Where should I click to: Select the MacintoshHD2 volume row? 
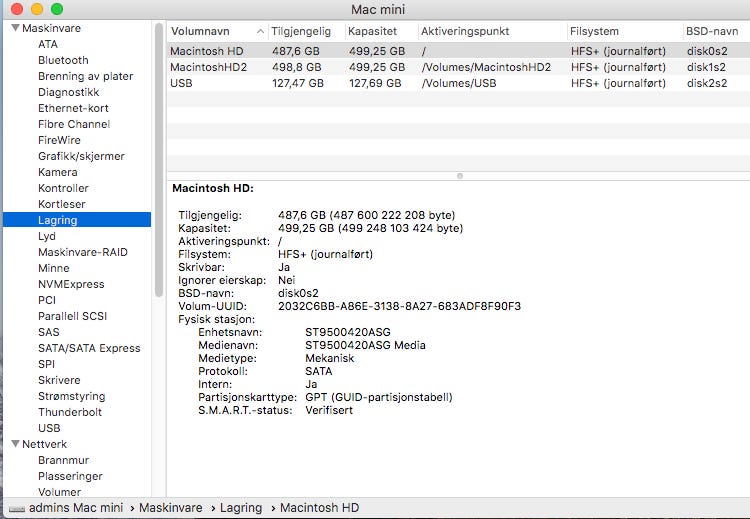click(458, 67)
